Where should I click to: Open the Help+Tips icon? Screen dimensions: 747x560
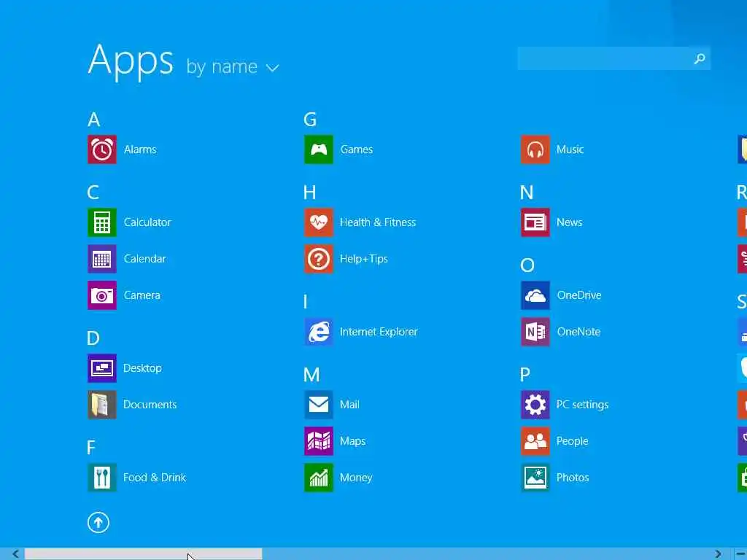(319, 259)
